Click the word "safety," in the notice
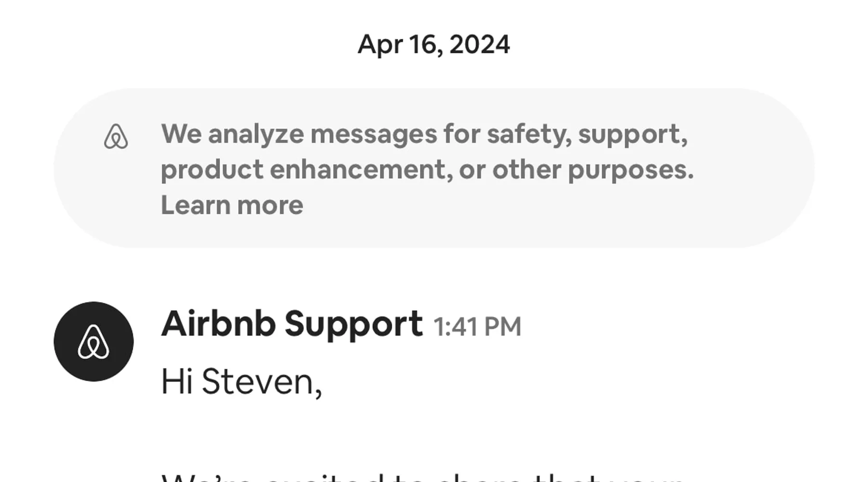Image resolution: width=868 pixels, height=482 pixels. coord(529,134)
